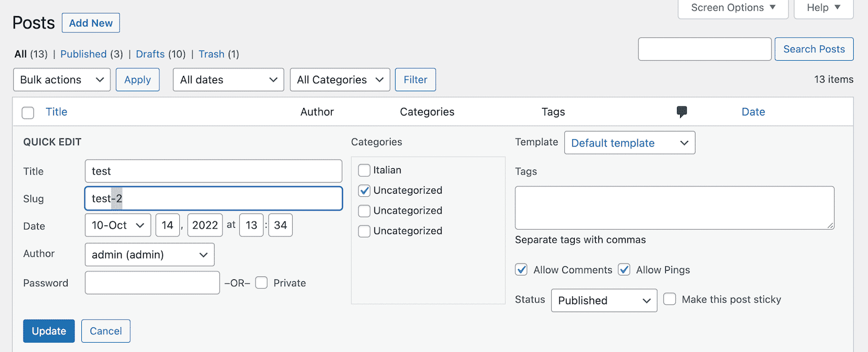
Task: Show Drafts posts filter link
Action: (150, 54)
